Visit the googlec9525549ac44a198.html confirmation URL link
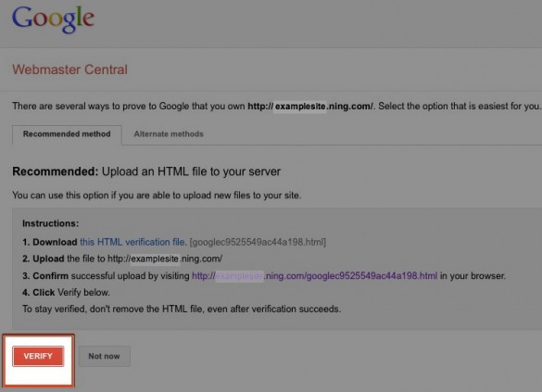Screen dimensions: 542x392 click(x=315, y=276)
